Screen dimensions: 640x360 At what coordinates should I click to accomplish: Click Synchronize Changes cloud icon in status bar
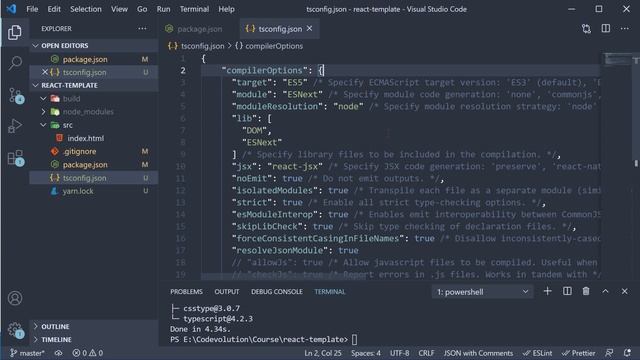point(59,353)
